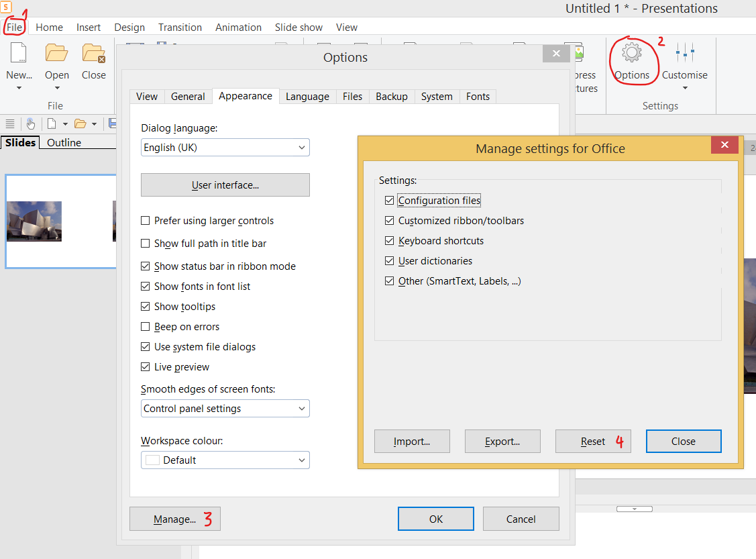Click the Open folder ribbon icon
756x559 pixels.
coord(57,53)
